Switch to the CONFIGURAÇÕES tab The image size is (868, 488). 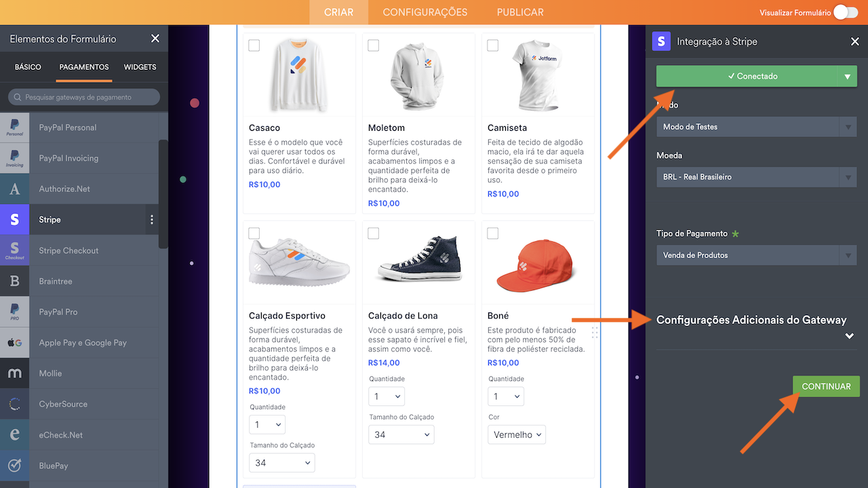[x=425, y=12]
